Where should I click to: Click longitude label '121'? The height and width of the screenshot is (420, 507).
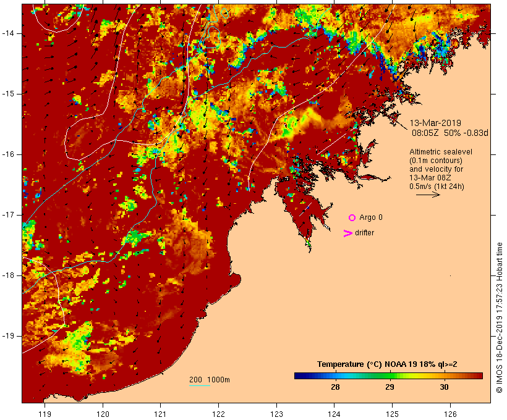160,414
